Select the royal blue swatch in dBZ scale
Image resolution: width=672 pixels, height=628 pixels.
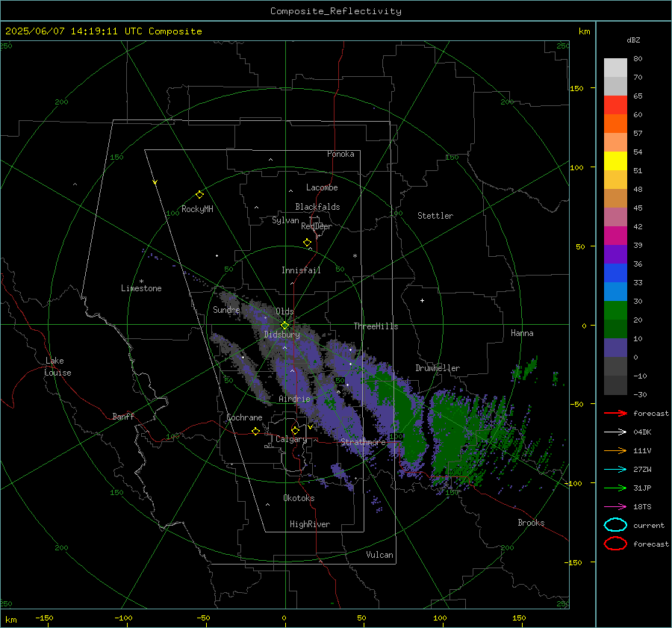[x=615, y=273]
